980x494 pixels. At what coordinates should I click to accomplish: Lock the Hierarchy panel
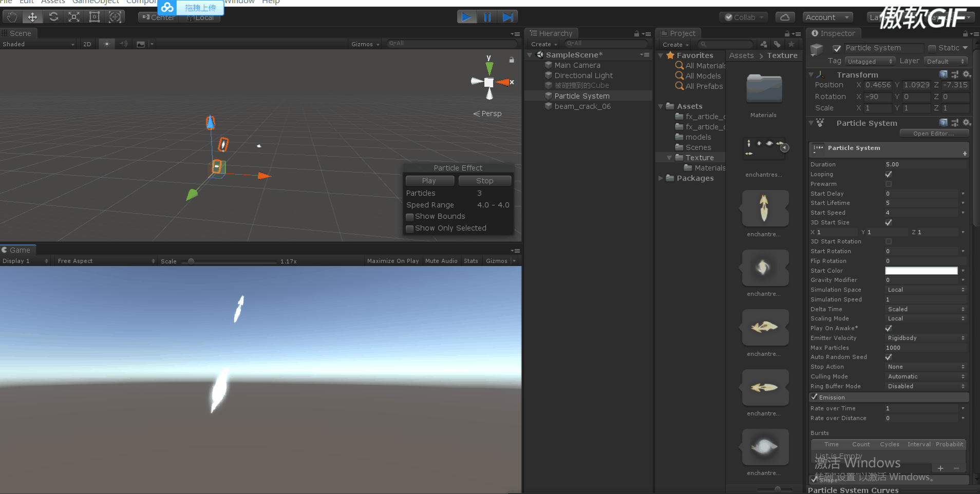[636, 33]
